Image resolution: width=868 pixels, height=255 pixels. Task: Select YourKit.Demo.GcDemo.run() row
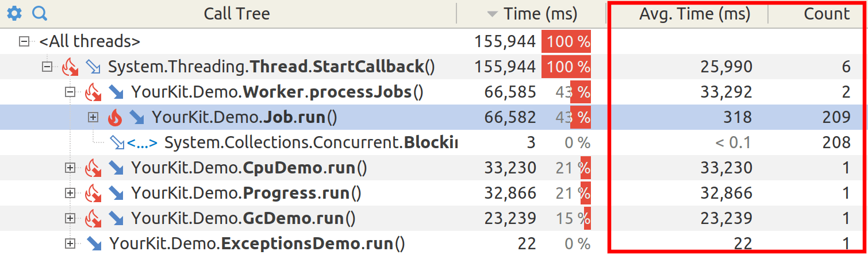pyautogui.click(x=434, y=218)
